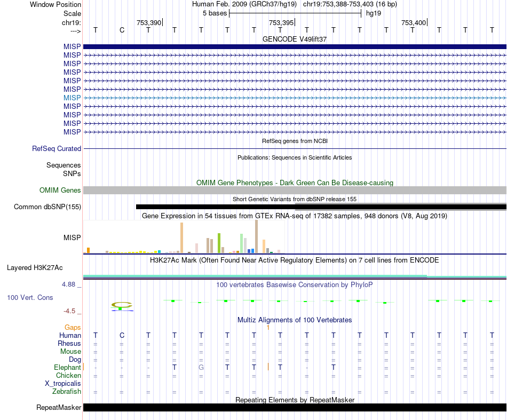Image resolution: width=507 pixels, height=420 pixels.
Task: Open 'RefSeq genes from NCBI' track title
Action: [x=295, y=141]
